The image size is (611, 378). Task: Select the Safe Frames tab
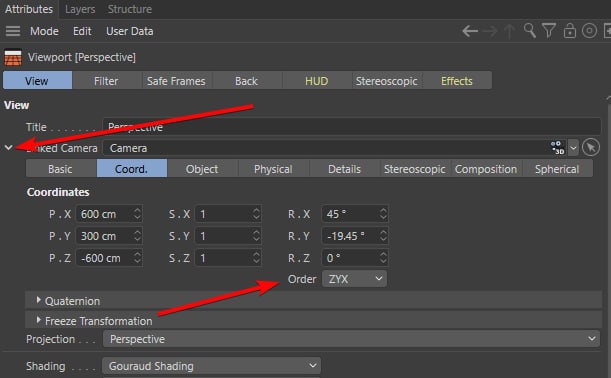tap(176, 81)
